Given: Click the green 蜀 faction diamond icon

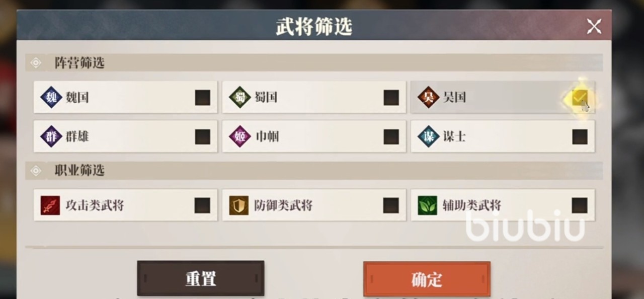Looking at the screenshot, I should [239, 97].
